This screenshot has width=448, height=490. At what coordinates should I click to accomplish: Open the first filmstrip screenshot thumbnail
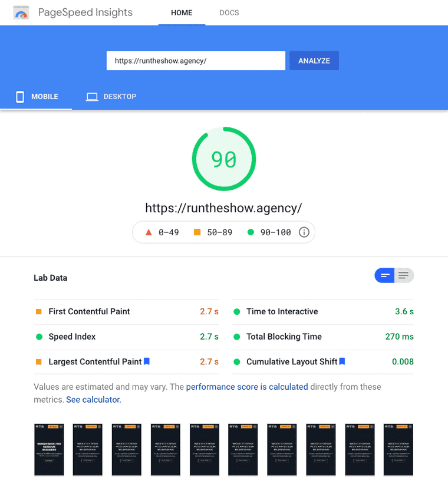pyautogui.click(x=49, y=450)
